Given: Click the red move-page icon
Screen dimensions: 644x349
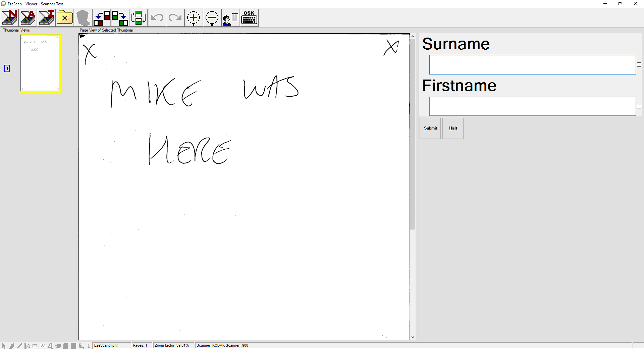Looking at the screenshot, I should [102, 18].
